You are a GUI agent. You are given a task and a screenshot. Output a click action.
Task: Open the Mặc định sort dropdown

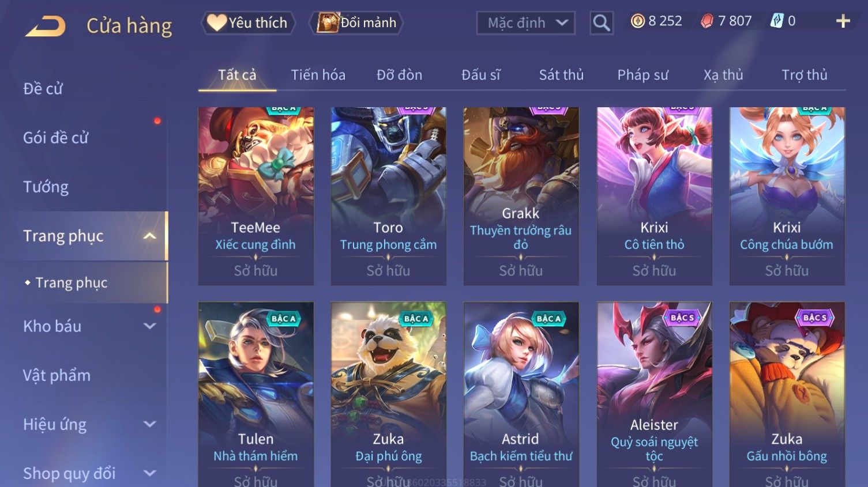(x=525, y=23)
